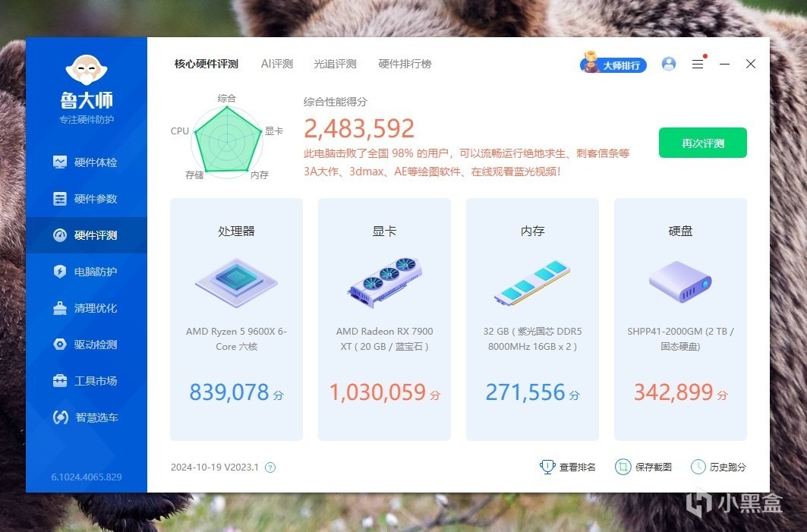Click the disk score 342,899

673,392
